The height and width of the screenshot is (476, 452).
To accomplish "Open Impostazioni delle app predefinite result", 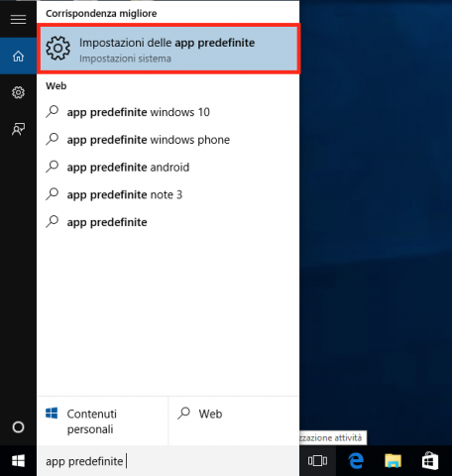I will [x=169, y=49].
